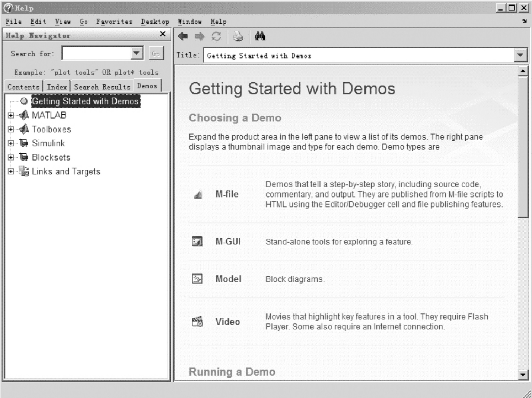Click the back arrow navigation icon

coord(183,36)
